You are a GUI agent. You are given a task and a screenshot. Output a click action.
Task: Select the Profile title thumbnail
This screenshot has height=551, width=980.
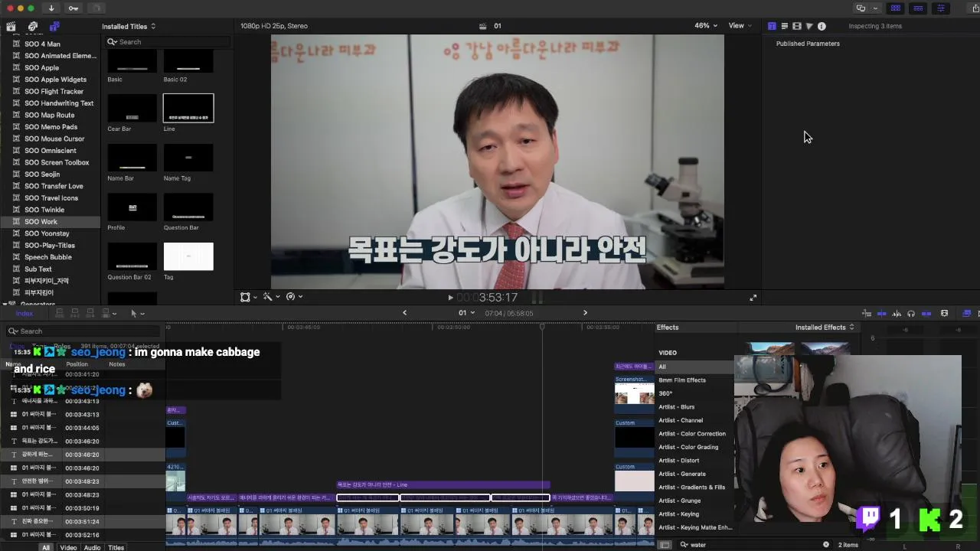[x=132, y=207]
